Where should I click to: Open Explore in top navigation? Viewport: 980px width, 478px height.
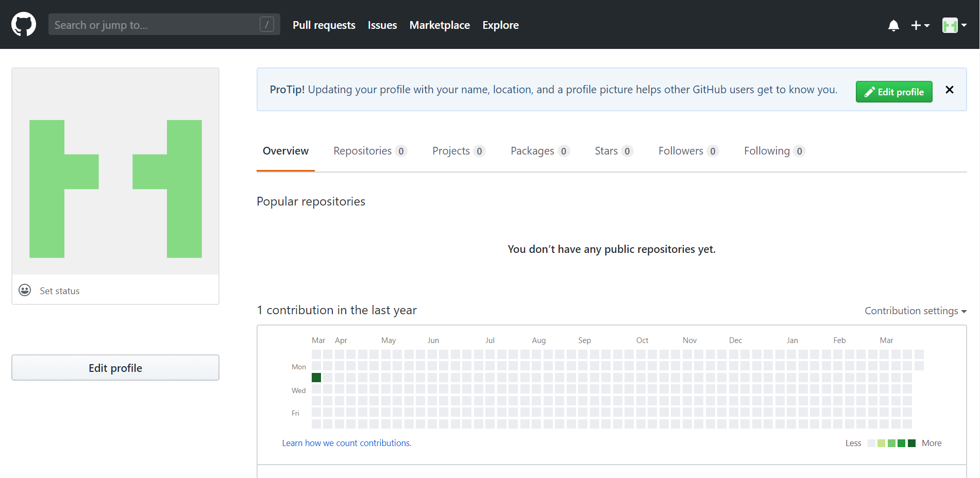[x=500, y=25]
